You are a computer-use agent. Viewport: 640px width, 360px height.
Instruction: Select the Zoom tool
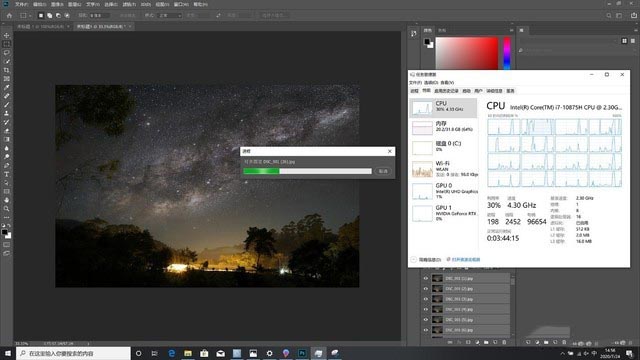point(7,209)
